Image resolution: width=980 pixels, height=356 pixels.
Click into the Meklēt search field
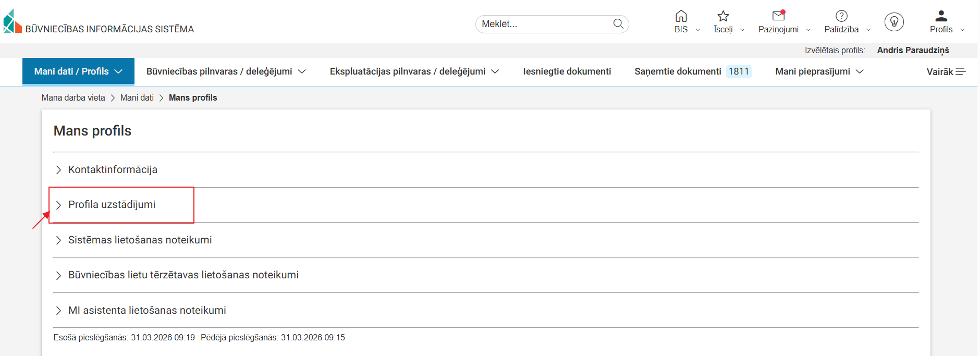pos(542,24)
